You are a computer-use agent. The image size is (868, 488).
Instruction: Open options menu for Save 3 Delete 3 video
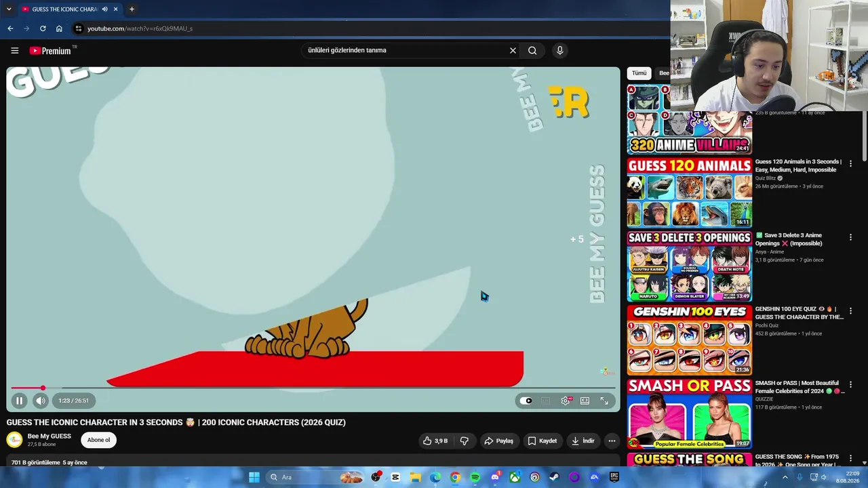point(850,237)
